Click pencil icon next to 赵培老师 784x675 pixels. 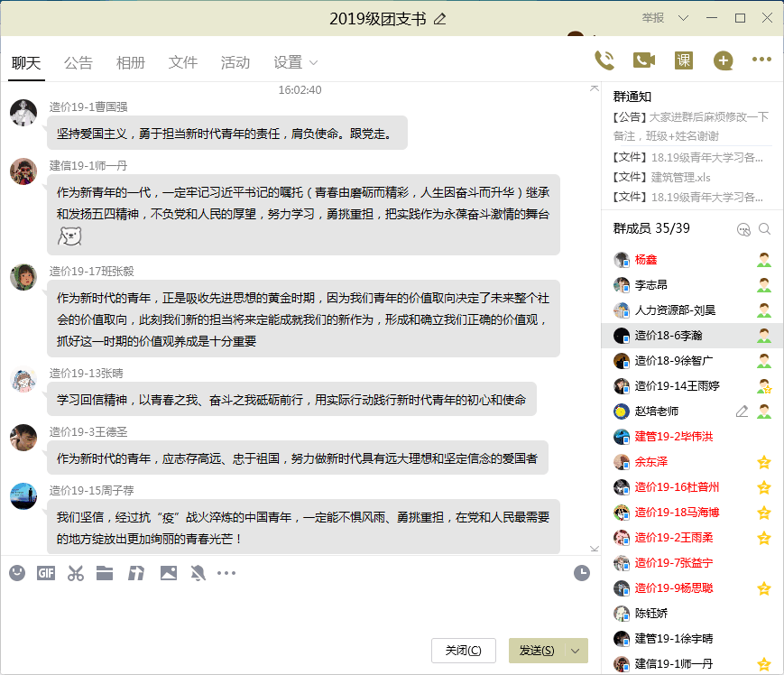(x=742, y=411)
